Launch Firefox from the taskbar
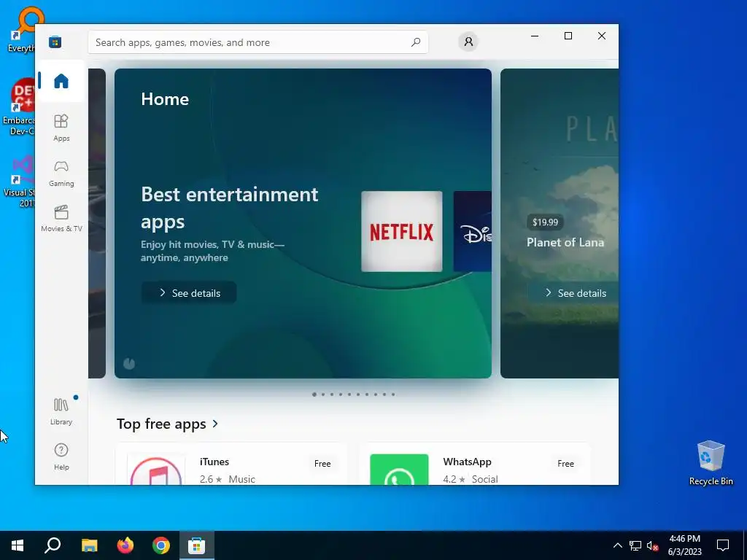This screenshot has height=560, width=747. (125, 545)
